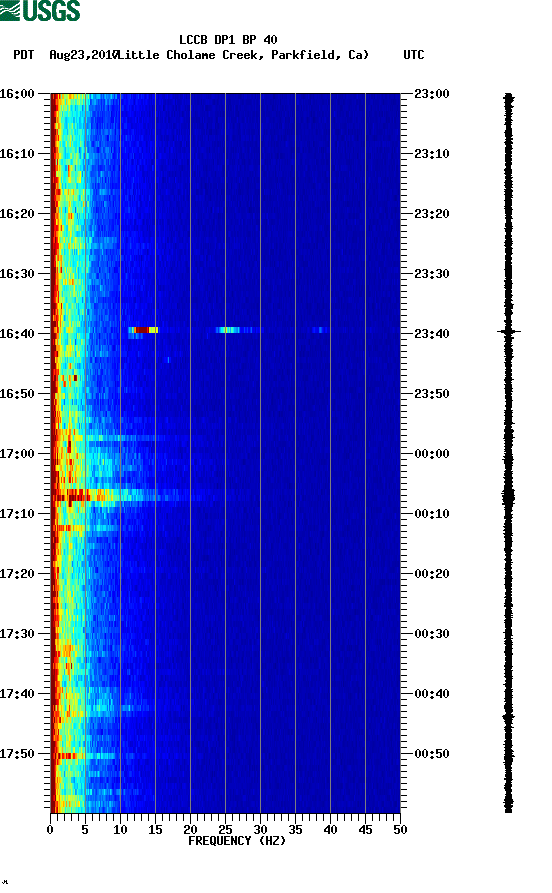Click the 'UTC' timezone label

[x=414, y=55]
